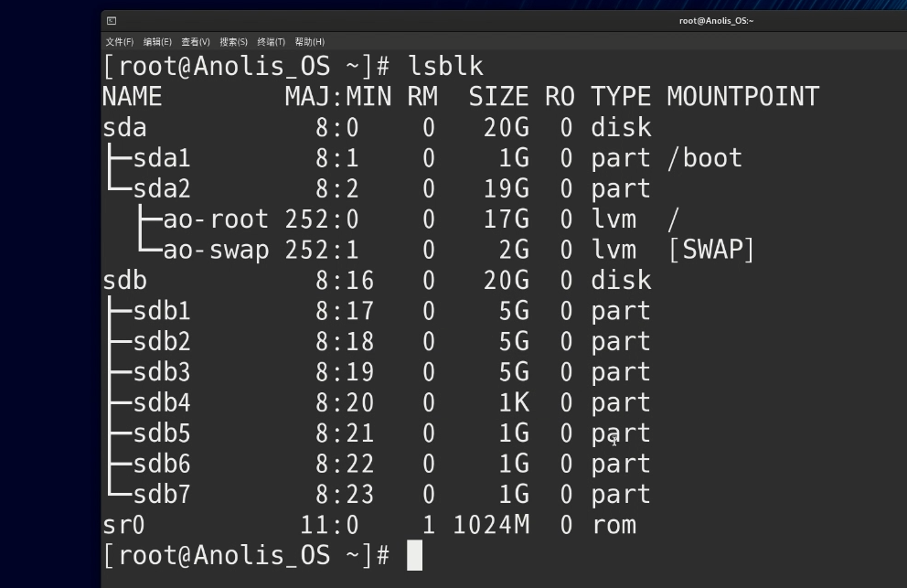Select the sda disk entry line
Viewport: 907px width, 588px height.
pyautogui.click(x=125, y=127)
